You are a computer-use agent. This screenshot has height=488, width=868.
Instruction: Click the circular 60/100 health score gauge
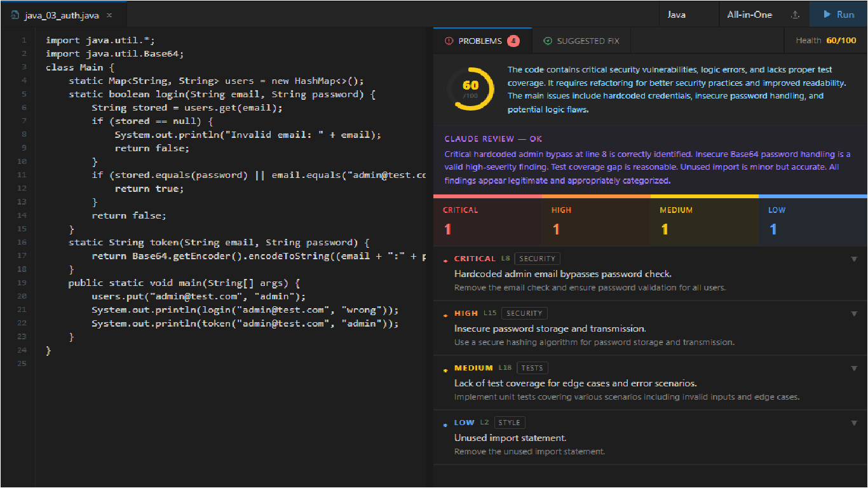tap(471, 88)
